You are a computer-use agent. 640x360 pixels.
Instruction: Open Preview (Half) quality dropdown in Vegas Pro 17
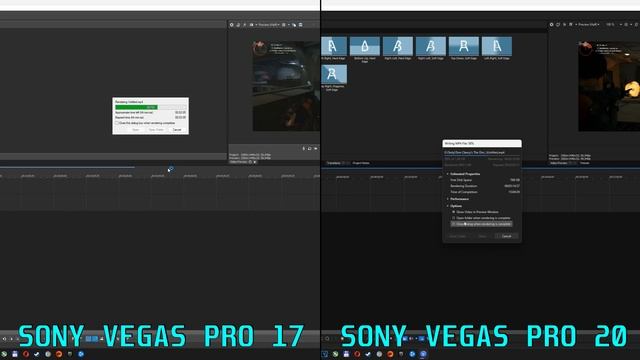click(x=269, y=25)
